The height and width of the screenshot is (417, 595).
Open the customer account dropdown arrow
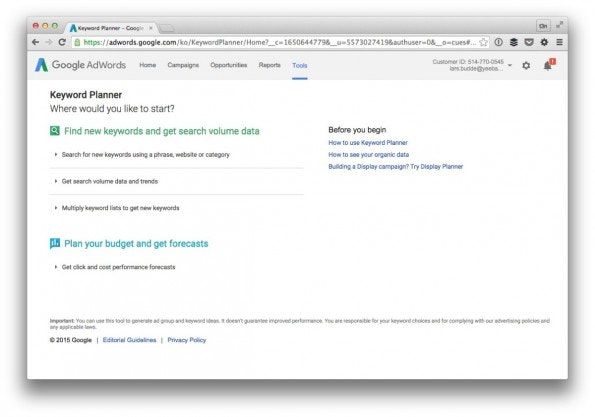510,65
